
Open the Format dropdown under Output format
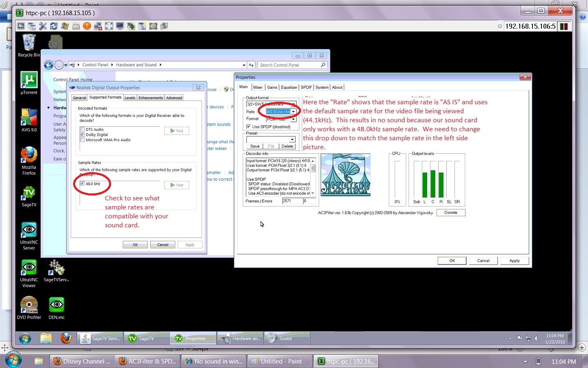[293, 119]
